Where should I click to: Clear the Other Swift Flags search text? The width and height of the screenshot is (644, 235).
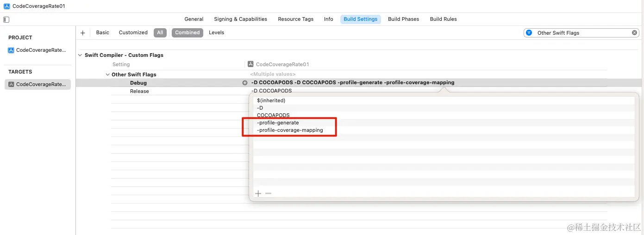coord(634,33)
